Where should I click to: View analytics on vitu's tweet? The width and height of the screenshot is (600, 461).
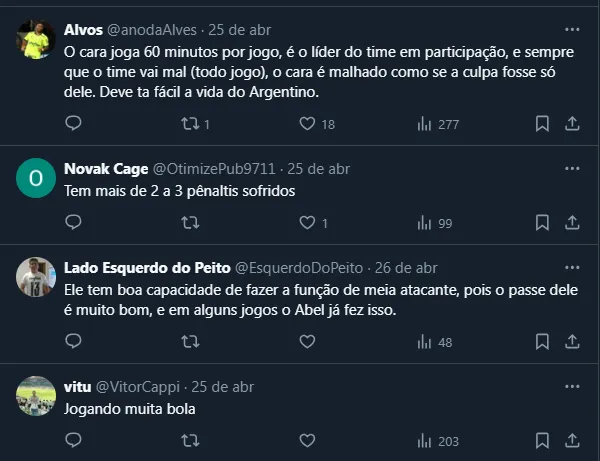pyautogui.click(x=425, y=440)
